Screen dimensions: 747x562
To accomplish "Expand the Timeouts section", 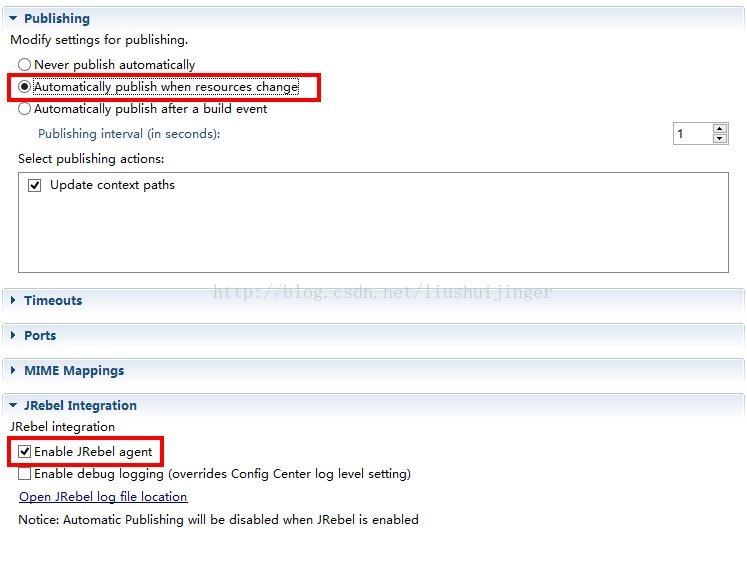I will pyautogui.click(x=13, y=300).
